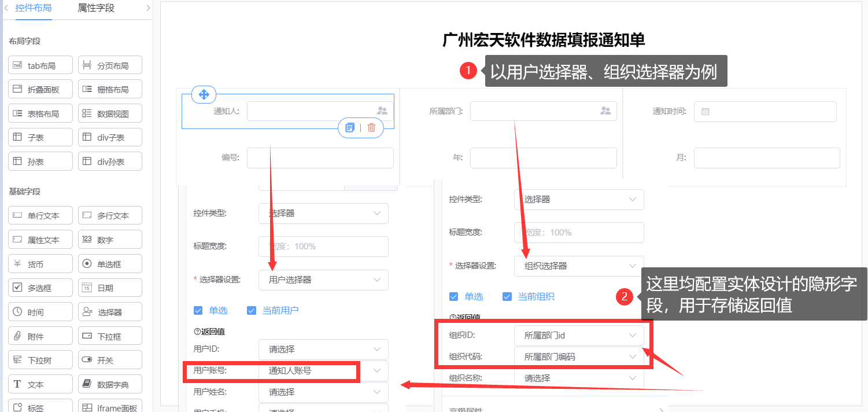Add a div子表 control
This screenshot has width=868, height=412.
click(x=110, y=137)
